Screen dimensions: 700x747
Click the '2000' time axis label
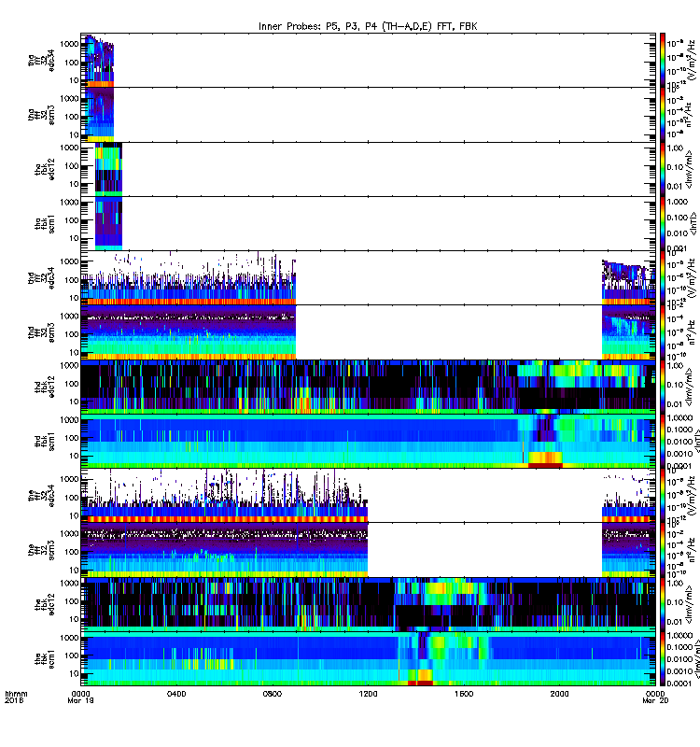click(559, 694)
